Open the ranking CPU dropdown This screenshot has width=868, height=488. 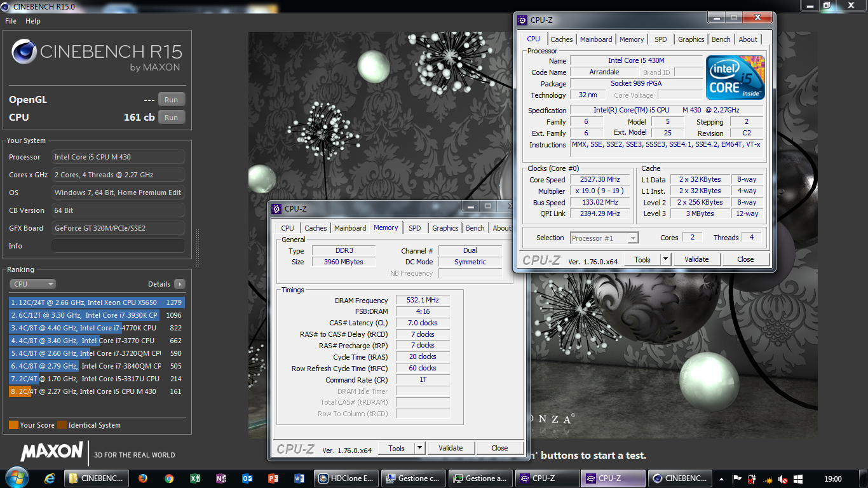(32, 284)
